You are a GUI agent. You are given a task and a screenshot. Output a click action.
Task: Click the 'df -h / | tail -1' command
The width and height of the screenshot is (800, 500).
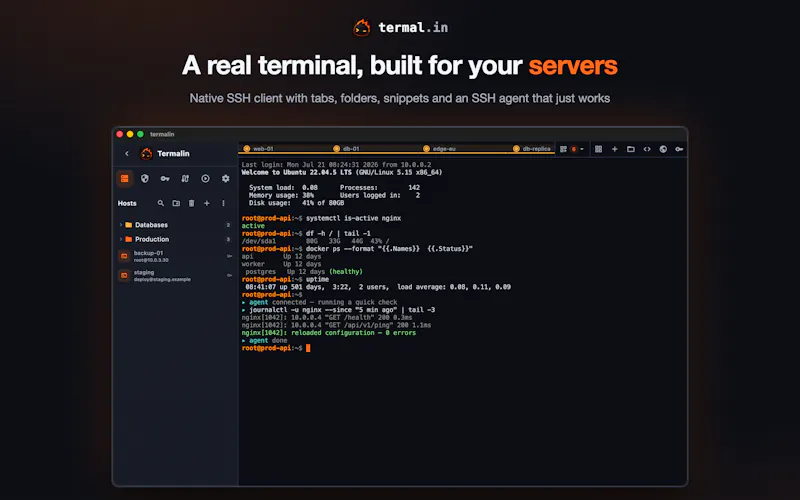[338, 234]
